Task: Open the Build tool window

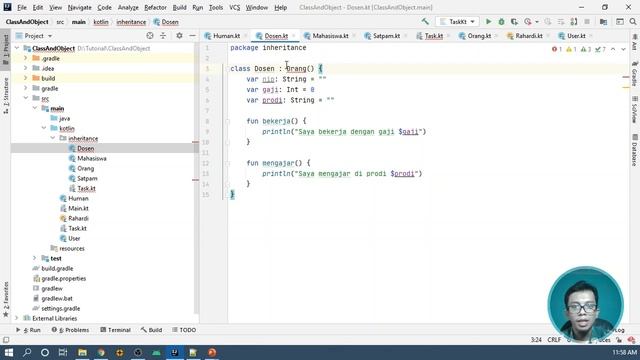Action: point(151,330)
